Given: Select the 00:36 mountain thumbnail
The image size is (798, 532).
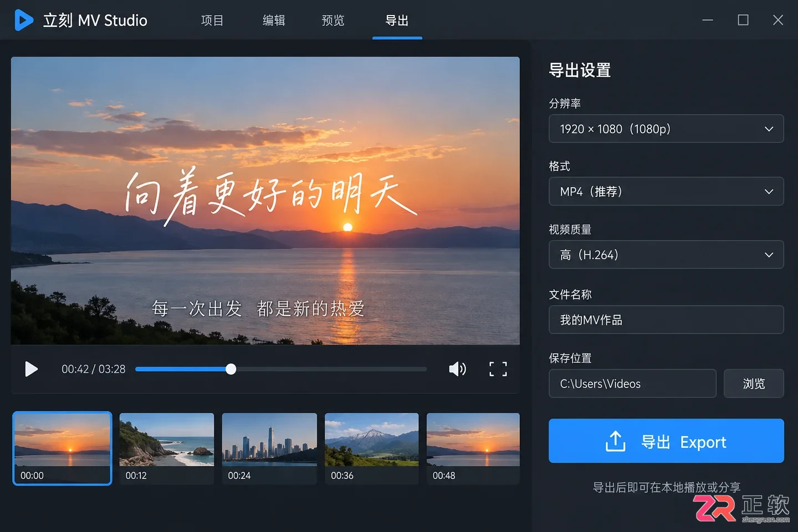Looking at the screenshot, I should [x=372, y=448].
